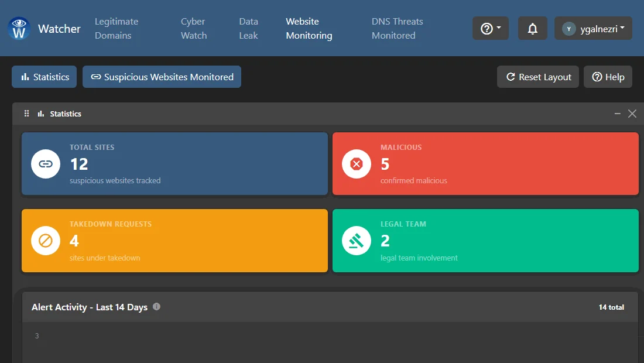The width and height of the screenshot is (644, 363).
Task: Open the help question-mark dropdown
Action: pyautogui.click(x=491, y=28)
